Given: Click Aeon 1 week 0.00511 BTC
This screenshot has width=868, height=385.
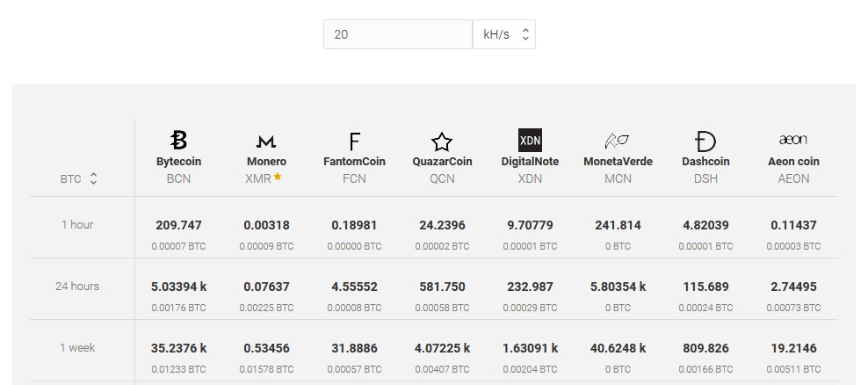Looking at the screenshot, I should coord(793,369).
